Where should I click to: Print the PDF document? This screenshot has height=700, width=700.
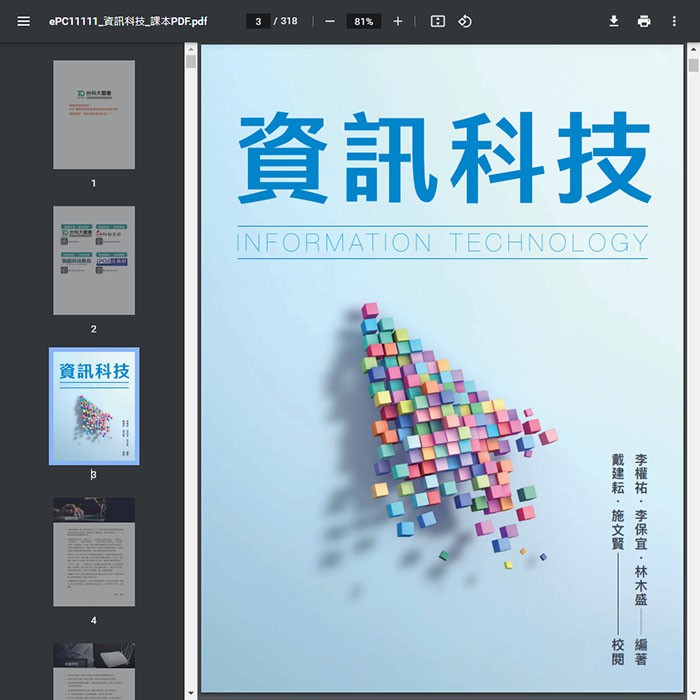(x=644, y=21)
